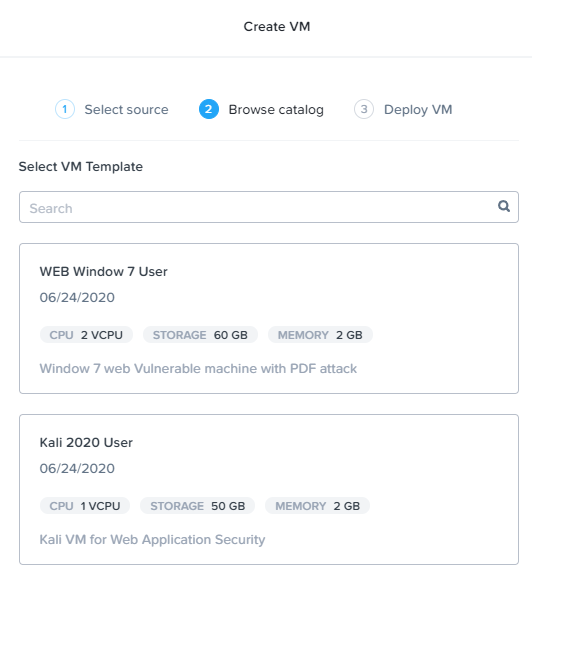Viewport: 584px width, 656px height.
Task: Click the search magnifier icon
Action: pos(504,206)
